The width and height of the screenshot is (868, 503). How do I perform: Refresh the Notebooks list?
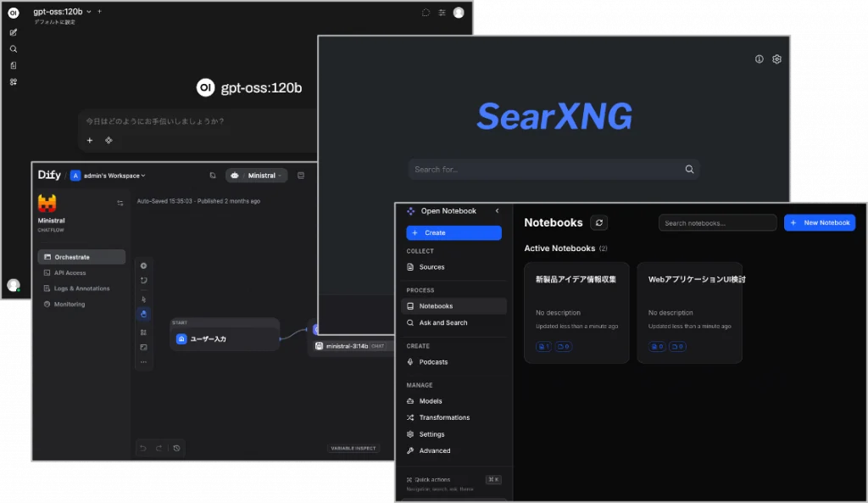pyautogui.click(x=598, y=222)
